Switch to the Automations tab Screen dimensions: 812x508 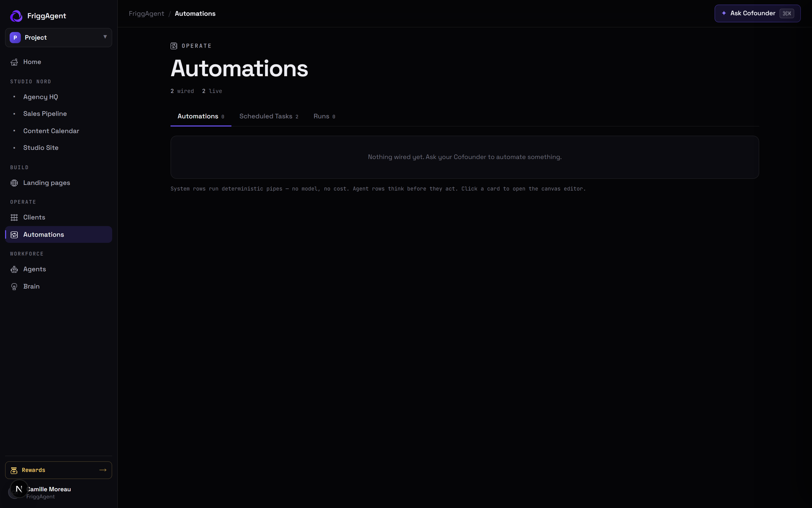201,116
